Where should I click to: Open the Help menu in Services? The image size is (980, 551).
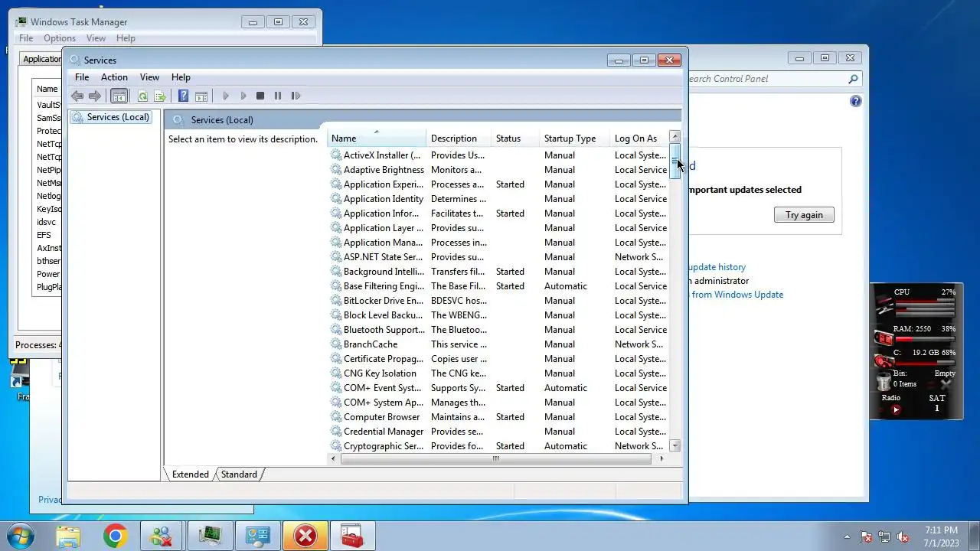click(x=181, y=77)
